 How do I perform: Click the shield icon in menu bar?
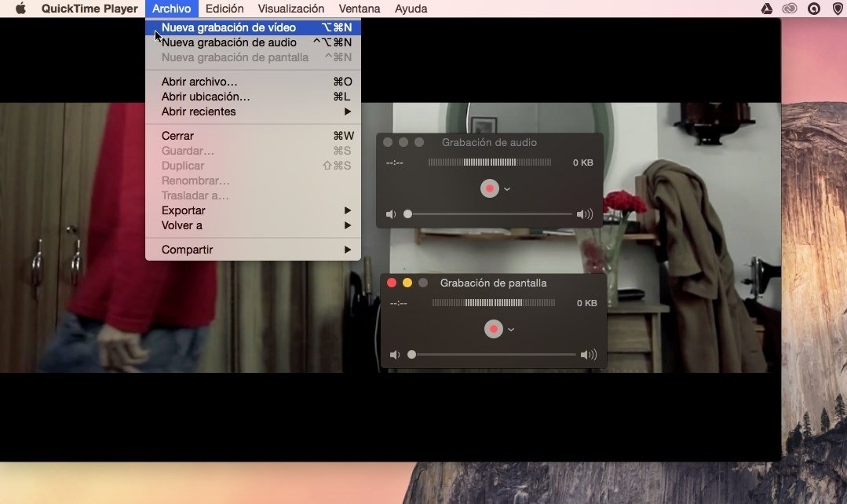[838, 9]
